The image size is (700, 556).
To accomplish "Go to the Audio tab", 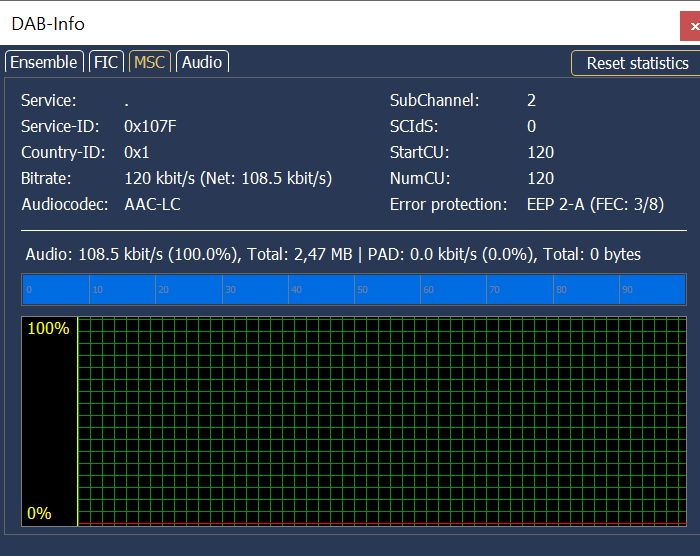I will point(201,62).
